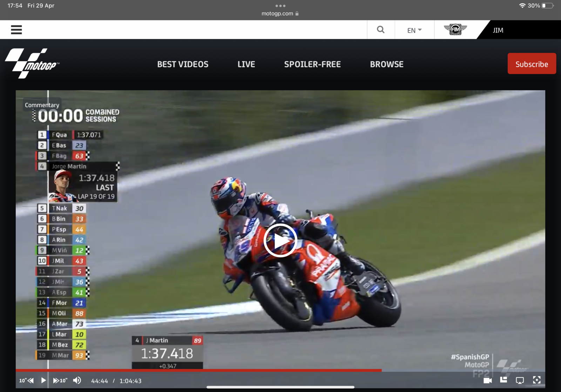Click Jorge Martin last-lap panel

pyautogui.click(x=77, y=182)
